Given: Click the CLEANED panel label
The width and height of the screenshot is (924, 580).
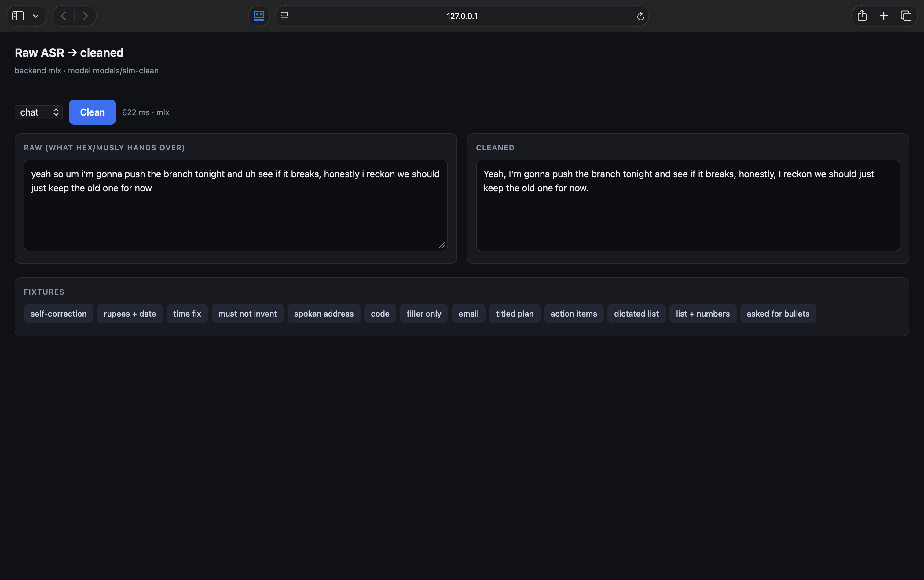Looking at the screenshot, I should [x=495, y=148].
